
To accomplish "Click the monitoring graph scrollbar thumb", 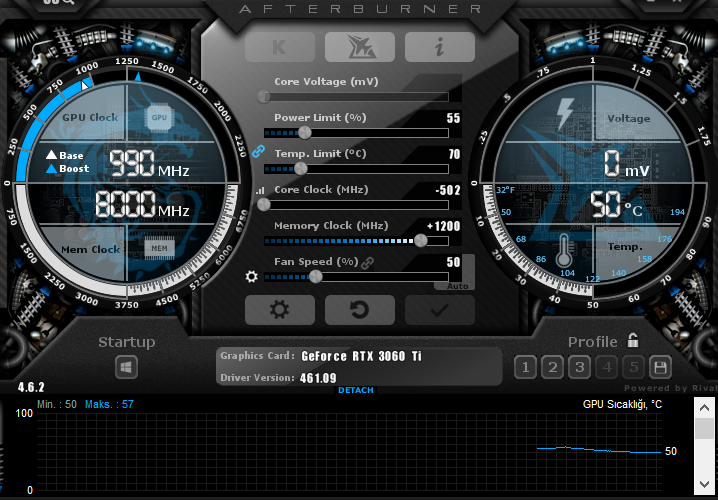I will pos(704,428).
